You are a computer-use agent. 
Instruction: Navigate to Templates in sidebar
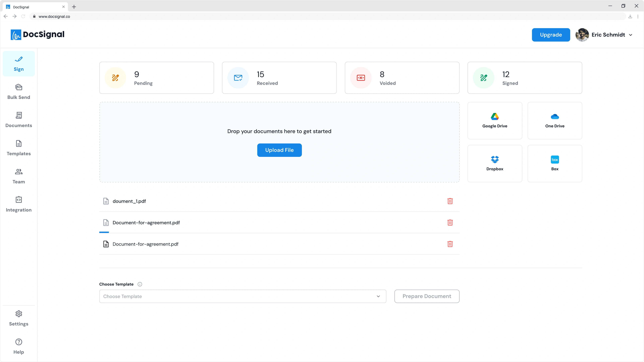[19, 148]
